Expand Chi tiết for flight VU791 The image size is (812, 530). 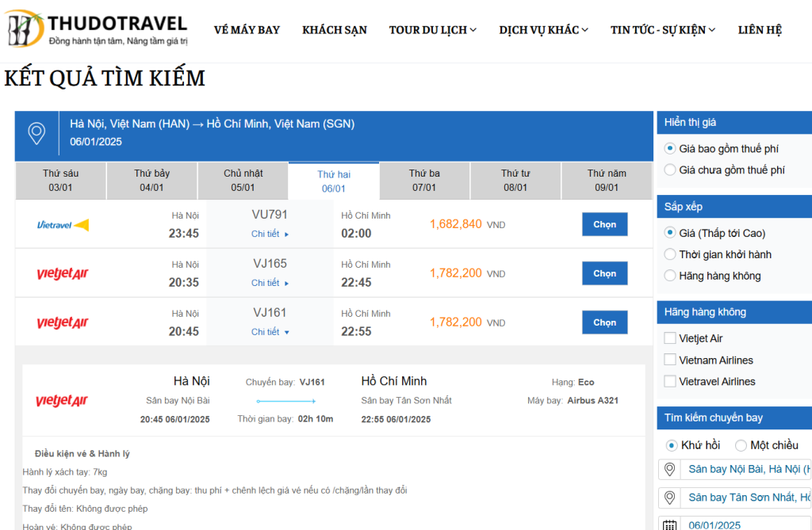click(x=270, y=234)
